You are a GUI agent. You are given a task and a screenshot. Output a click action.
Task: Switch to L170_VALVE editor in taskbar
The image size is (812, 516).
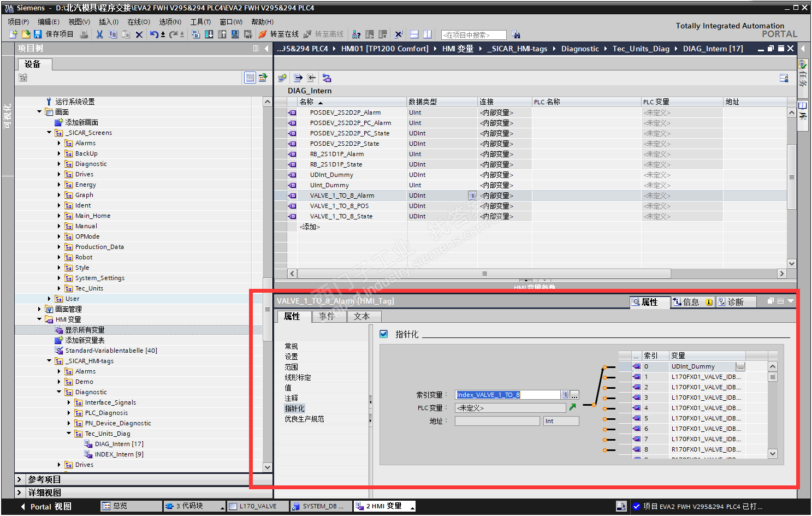tap(257, 506)
